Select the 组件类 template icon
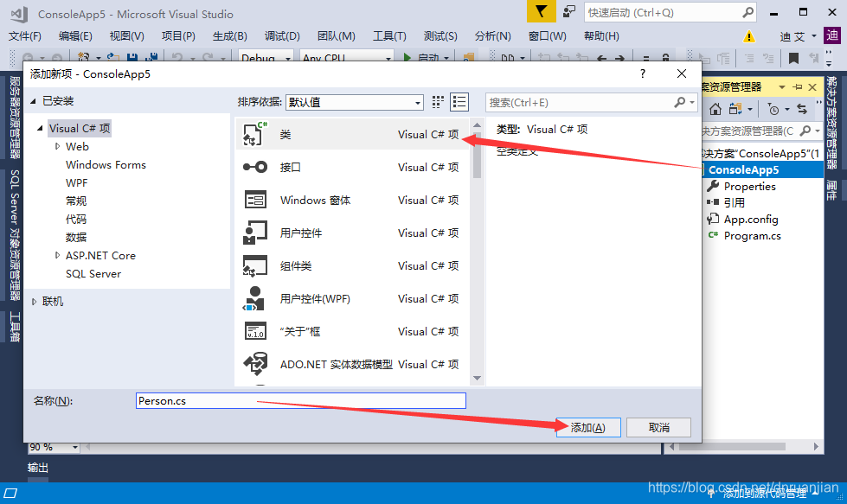This screenshot has width=847, height=504. tap(255, 265)
